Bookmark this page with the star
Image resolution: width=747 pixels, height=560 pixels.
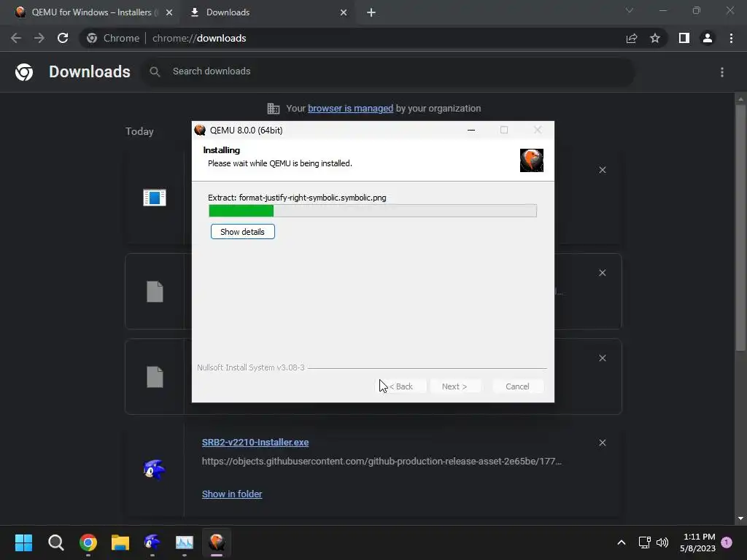coord(655,38)
